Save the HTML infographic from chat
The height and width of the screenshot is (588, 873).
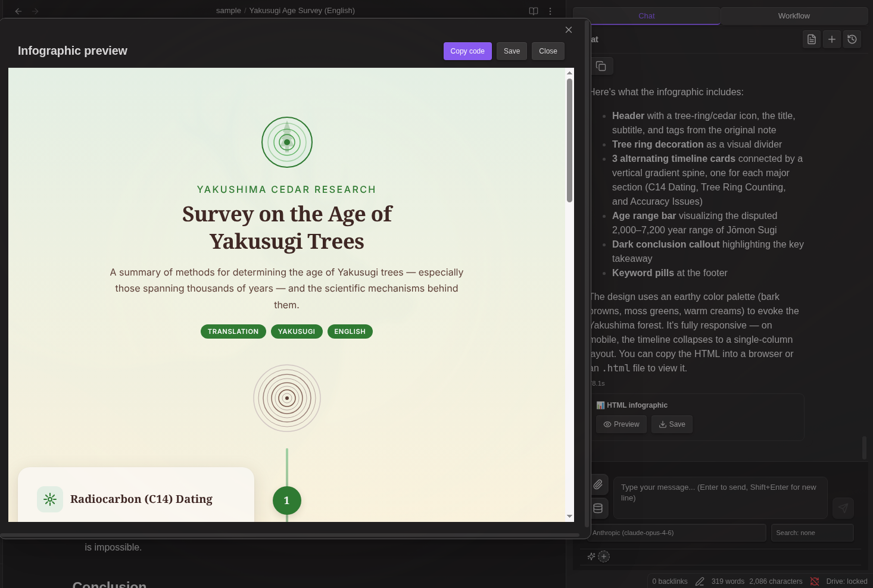tap(672, 424)
